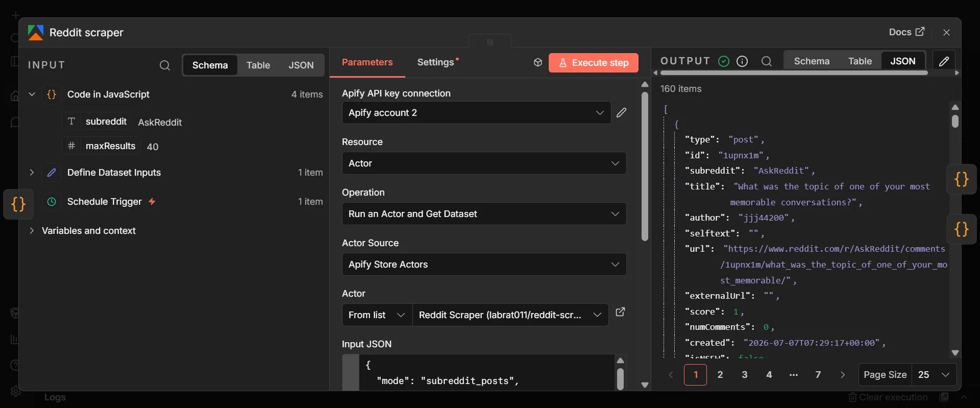Open the Apify API key connection dropdown
The image size is (980, 408).
tap(476, 113)
